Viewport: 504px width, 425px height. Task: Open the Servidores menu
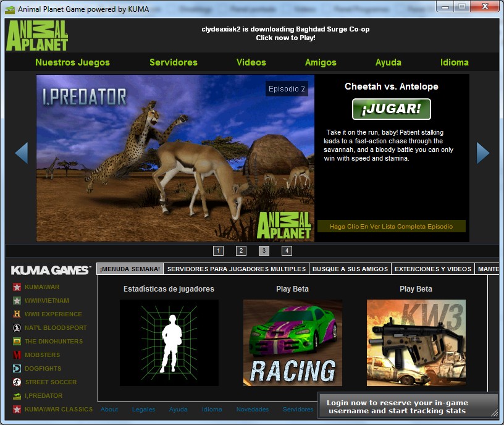pyautogui.click(x=173, y=62)
